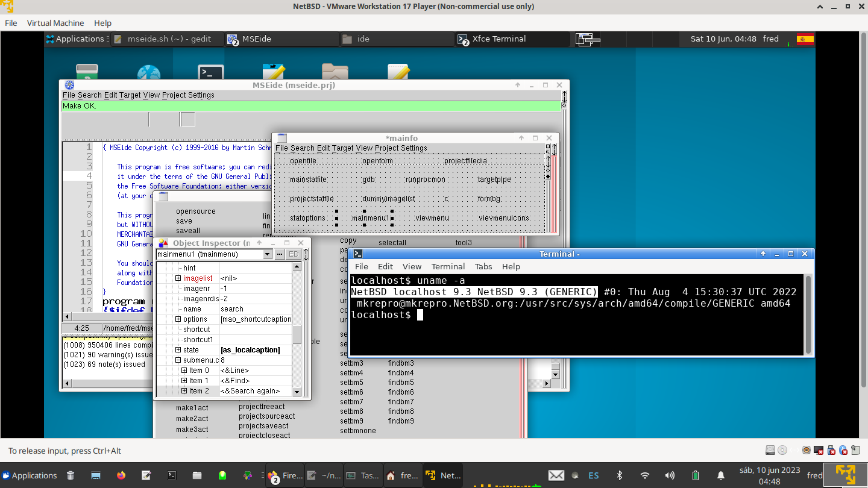868x488 pixels.
Task: Click the volume control in the system tray
Action: [669, 475]
